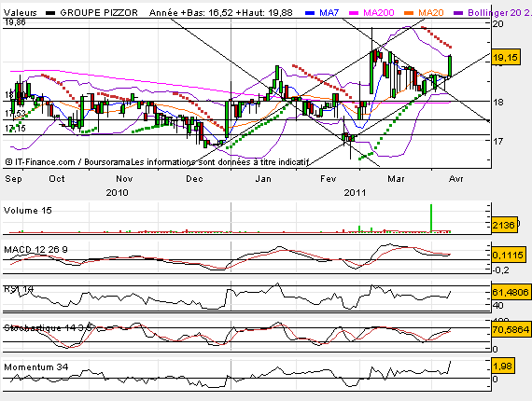
Task: Click the black GROUPE PIZZOR legend swatch
Action: (50, 13)
